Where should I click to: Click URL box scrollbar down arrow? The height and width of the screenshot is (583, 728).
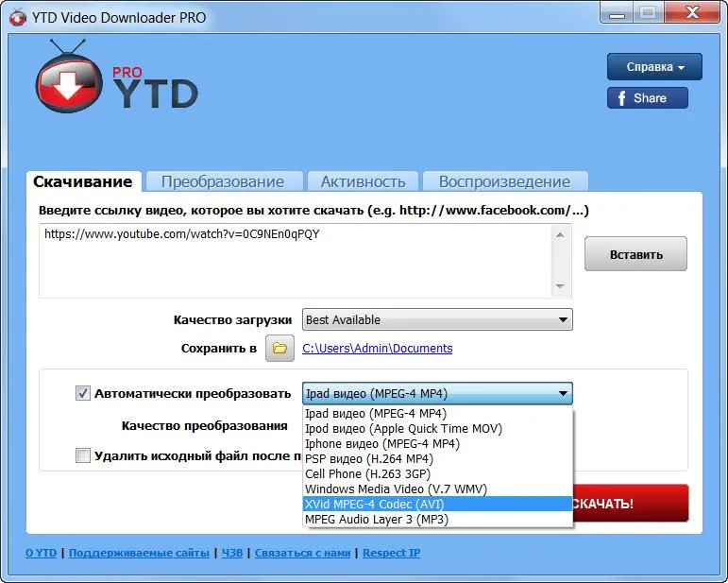pos(560,285)
